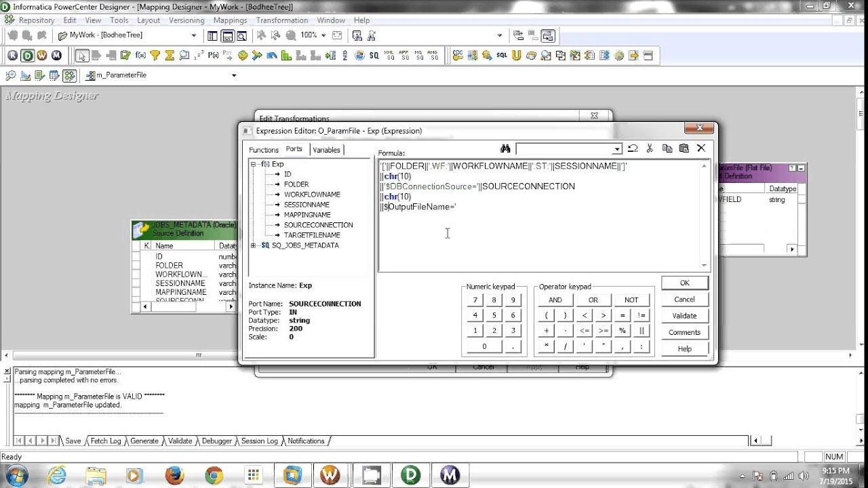The height and width of the screenshot is (488, 868).
Task: Select the Aggregator (sigma) transformation icon
Action: tap(170, 56)
